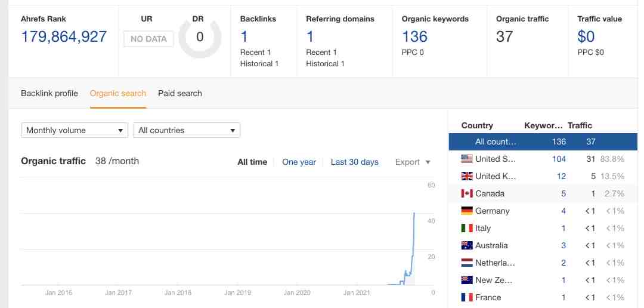The image size is (644, 308).
Task: Open United Kingdom keywords count 12
Action: (561, 176)
